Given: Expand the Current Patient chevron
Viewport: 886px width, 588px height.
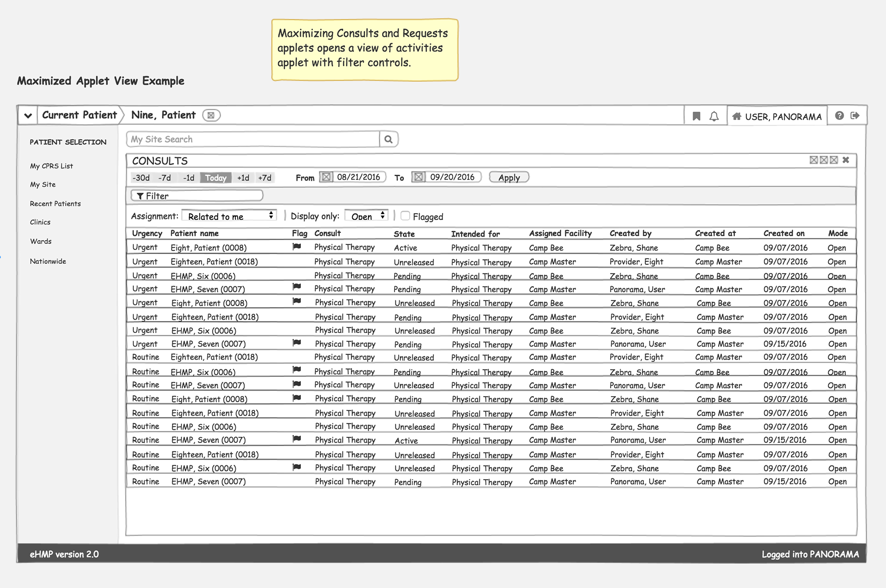Looking at the screenshot, I should tap(28, 115).
